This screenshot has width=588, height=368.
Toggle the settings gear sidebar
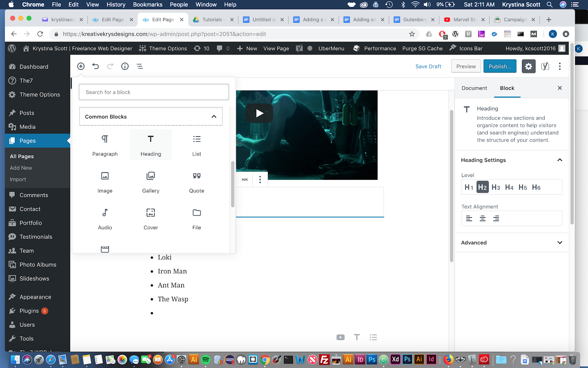point(528,66)
